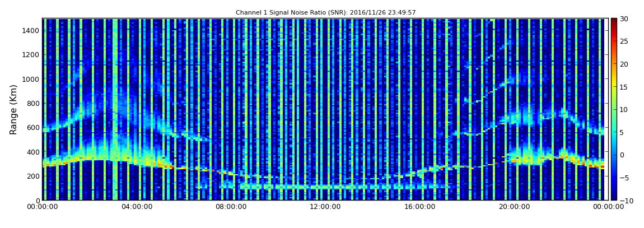Click the 04:00:00 time axis label
Image resolution: width=644 pixels, height=228 pixels.
point(137,207)
